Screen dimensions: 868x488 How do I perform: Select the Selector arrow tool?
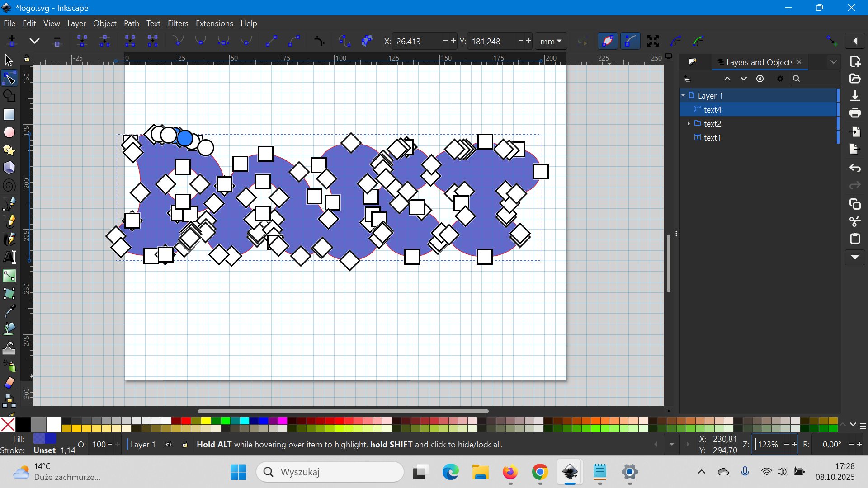click(x=9, y=60)
